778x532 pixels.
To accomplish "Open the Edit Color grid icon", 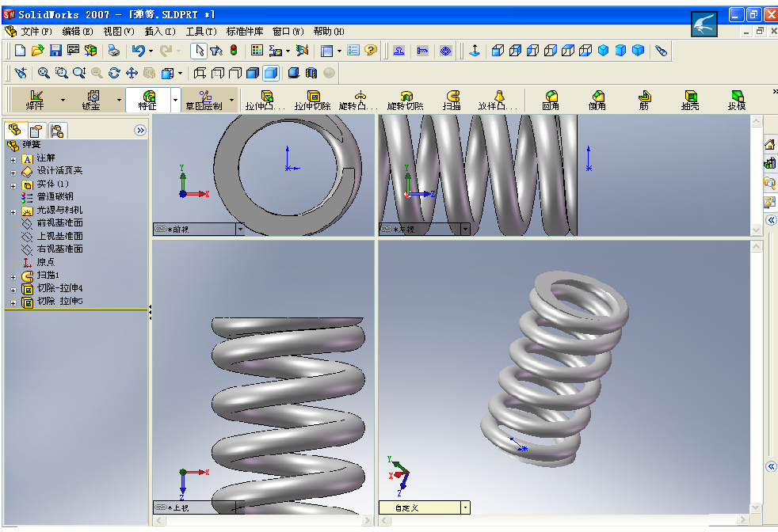I will pos(257,51).
